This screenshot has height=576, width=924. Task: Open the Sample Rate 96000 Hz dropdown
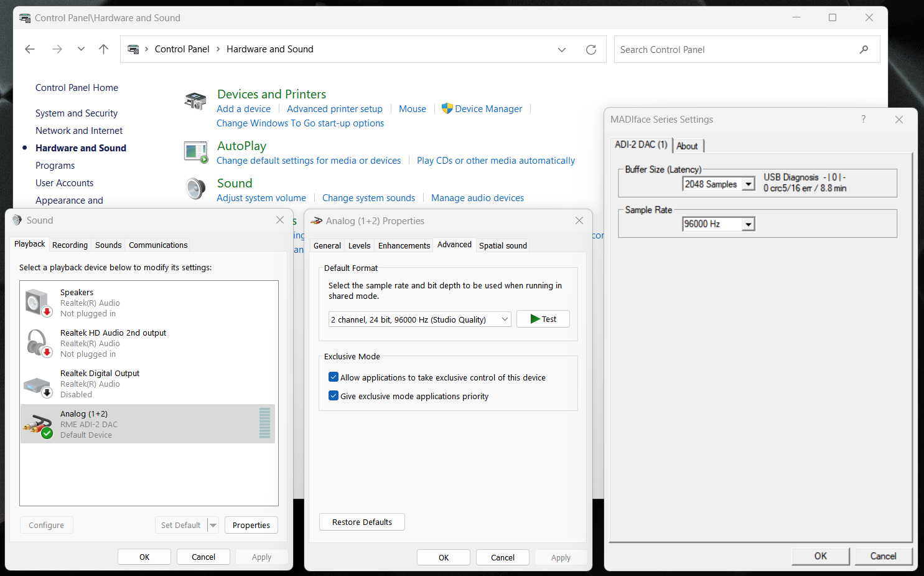coord(749,224)
